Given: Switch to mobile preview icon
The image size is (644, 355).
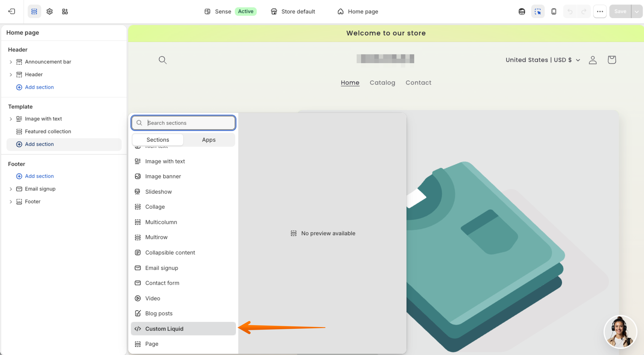Looking at the screenshot, I should (x=554, y=11).
